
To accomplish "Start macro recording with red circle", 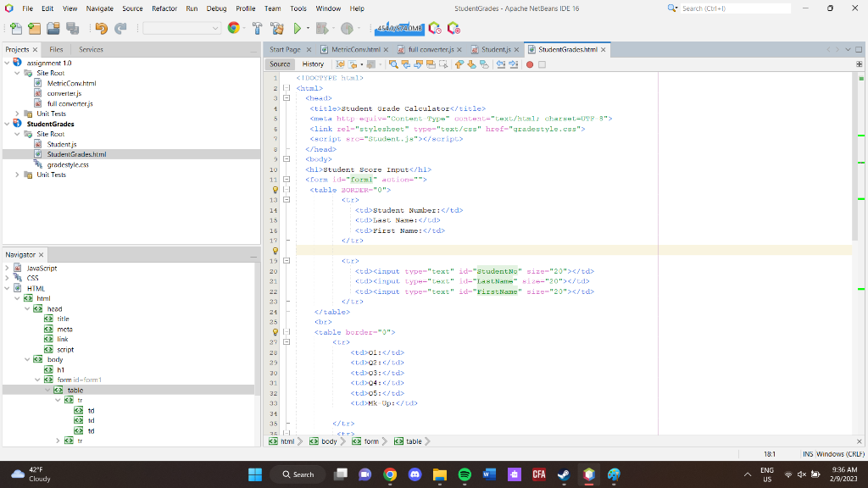I will [x=530, y=64].
